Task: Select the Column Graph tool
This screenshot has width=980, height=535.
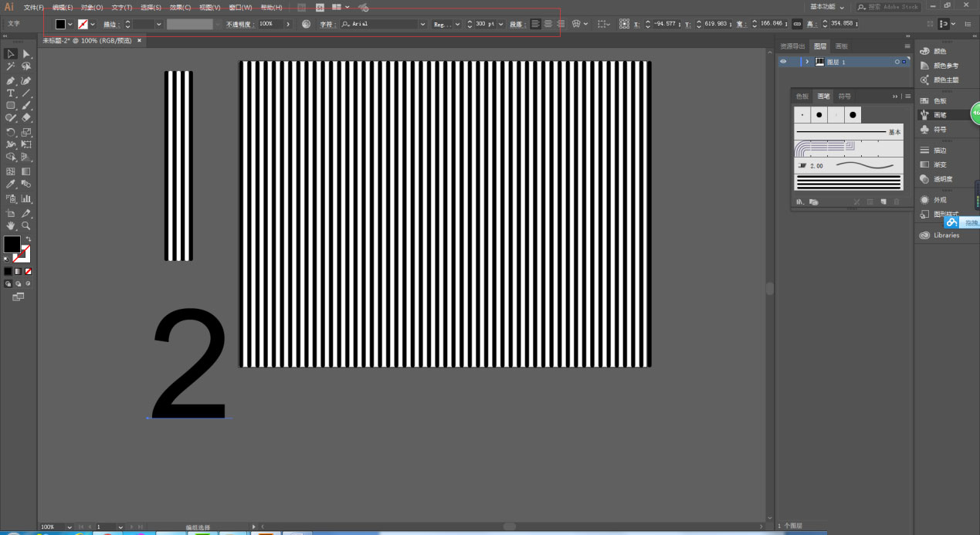Action: click(26, 198)
